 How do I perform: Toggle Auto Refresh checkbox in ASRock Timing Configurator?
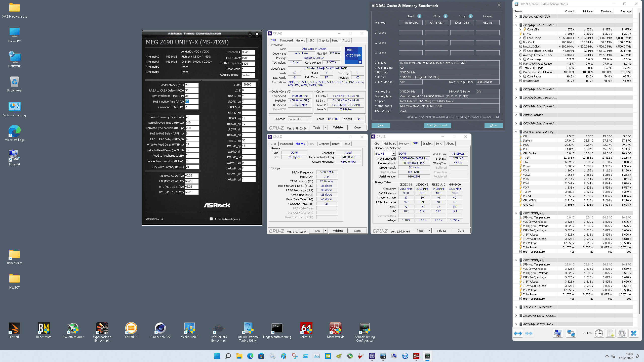tap(211, 219)
